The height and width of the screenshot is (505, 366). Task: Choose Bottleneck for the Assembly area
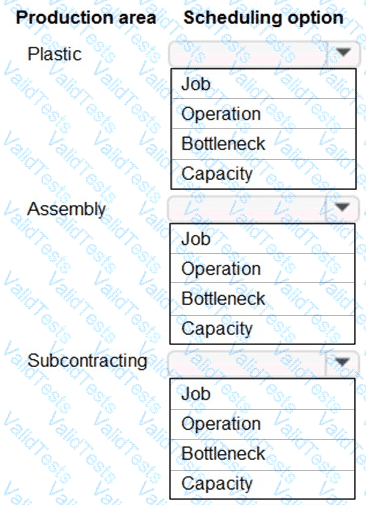[x=263, y=299]
